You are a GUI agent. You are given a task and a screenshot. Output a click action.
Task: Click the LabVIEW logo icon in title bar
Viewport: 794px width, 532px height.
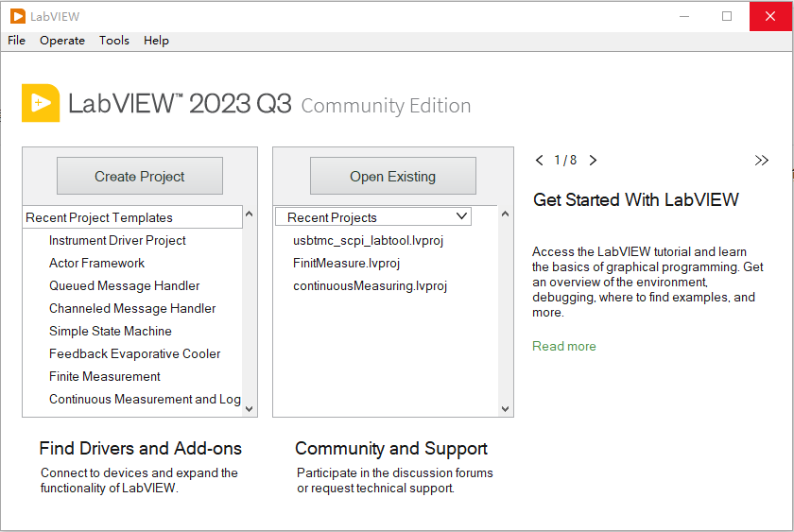coord(18,16)
